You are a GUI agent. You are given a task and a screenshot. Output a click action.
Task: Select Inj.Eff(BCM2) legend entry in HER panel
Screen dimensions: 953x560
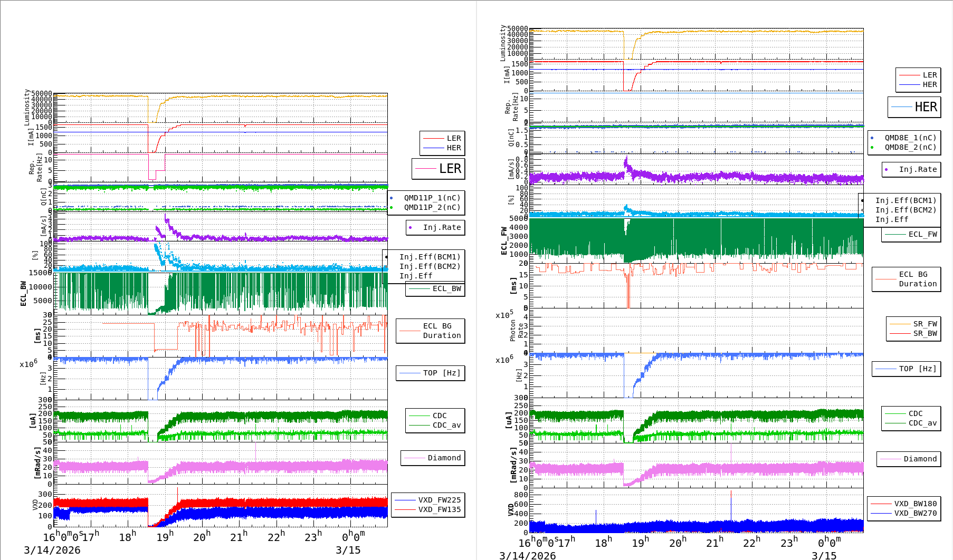click(906, 210)
